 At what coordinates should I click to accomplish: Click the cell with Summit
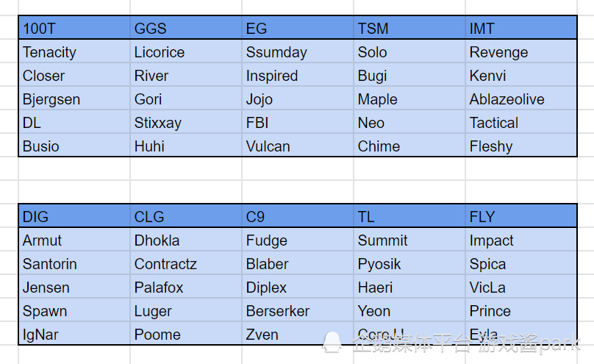point(409,240)
